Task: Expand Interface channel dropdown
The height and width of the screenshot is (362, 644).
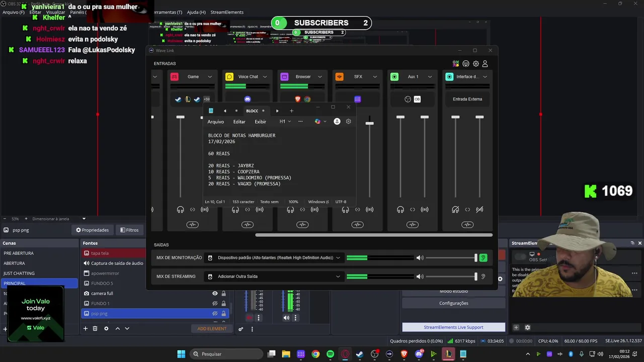Action: pyautogui.click(x=485, y=77)
